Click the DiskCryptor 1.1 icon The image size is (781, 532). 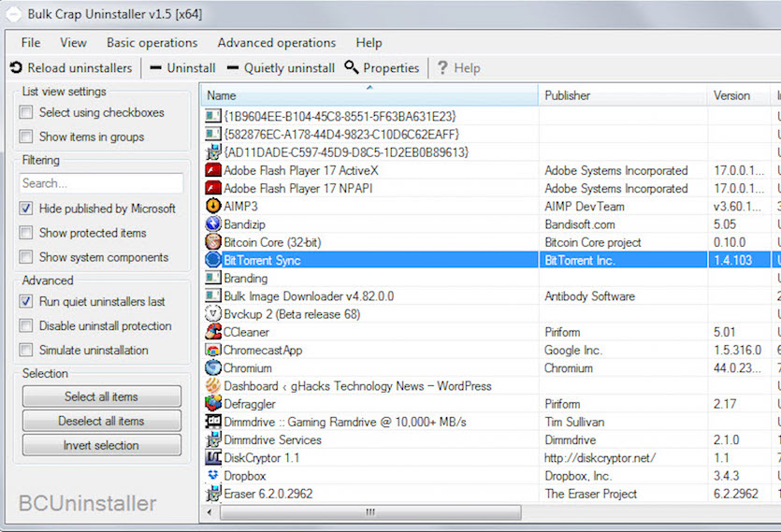pyautogui.click(x=213, y=457)
